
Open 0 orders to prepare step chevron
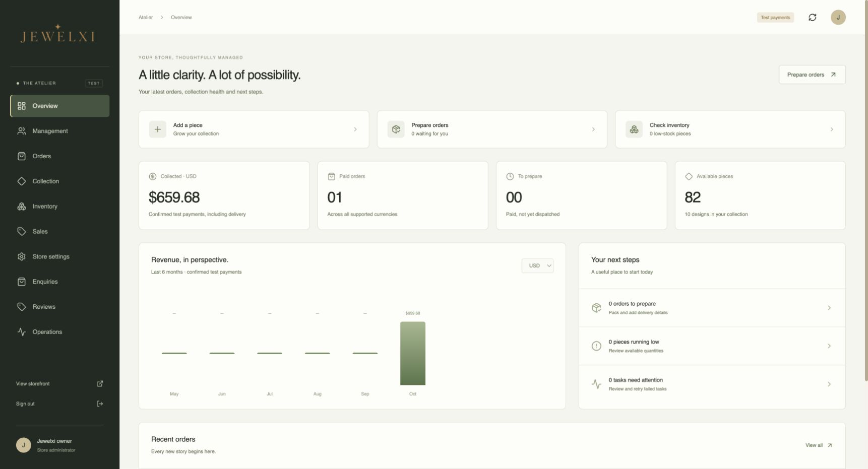pos(829,308)
